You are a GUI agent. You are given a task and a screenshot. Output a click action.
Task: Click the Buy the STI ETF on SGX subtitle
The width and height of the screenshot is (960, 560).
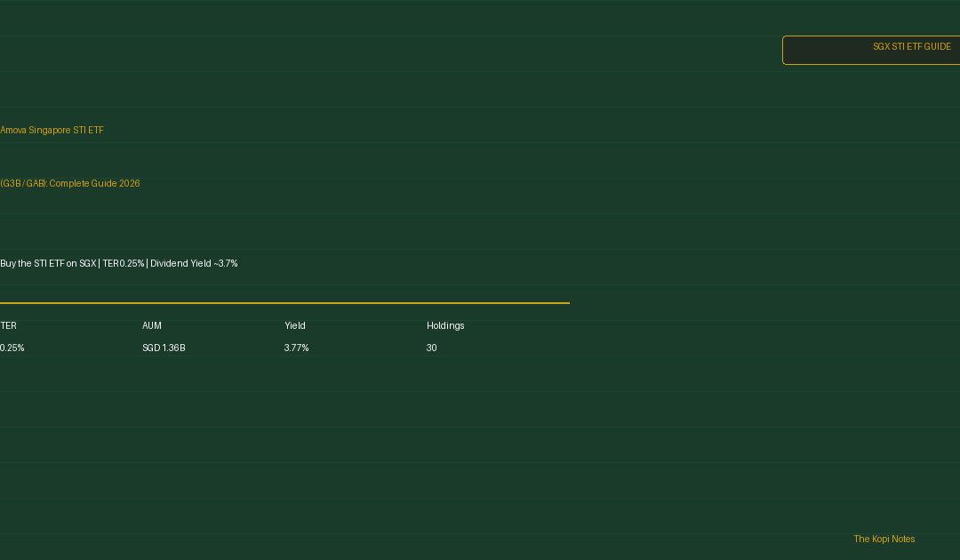coord(48,264)
